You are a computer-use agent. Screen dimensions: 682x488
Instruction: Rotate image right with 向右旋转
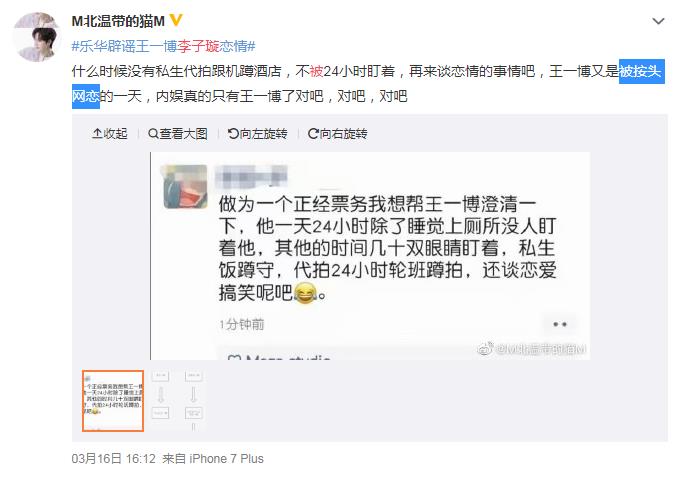[x=338, y=134]
